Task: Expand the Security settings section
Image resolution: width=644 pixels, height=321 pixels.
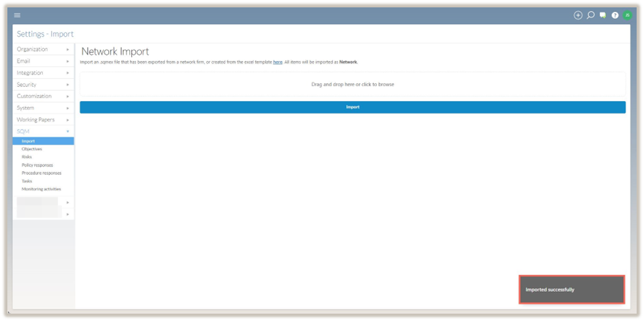Action: click(x=43, y=84)
